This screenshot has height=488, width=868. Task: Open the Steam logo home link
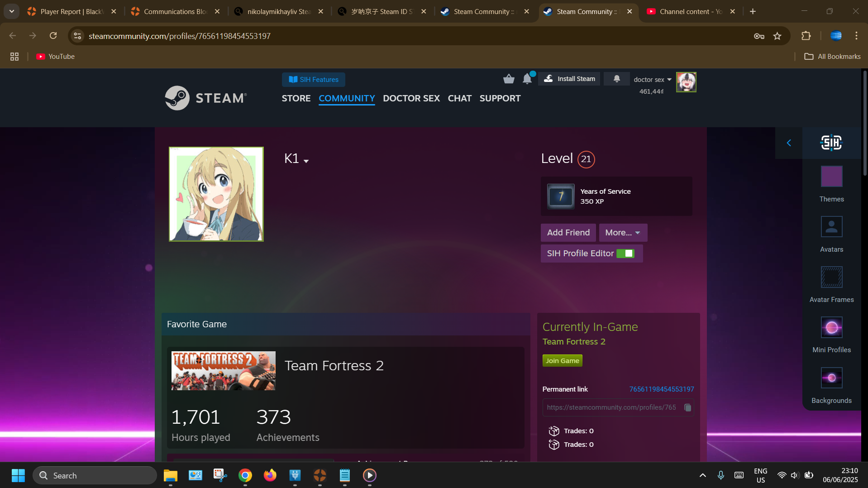point(205,98)
